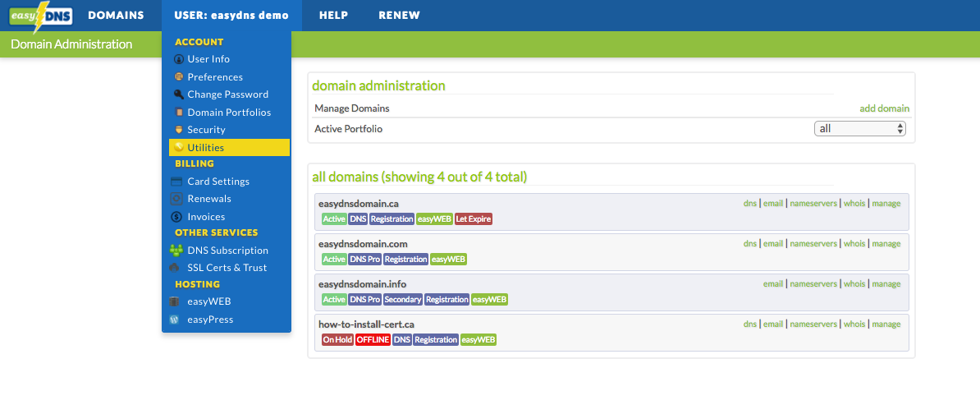The image size is (980, 414).
Task: Click the easyWEB hosting icon
Action: coord(175,301)
